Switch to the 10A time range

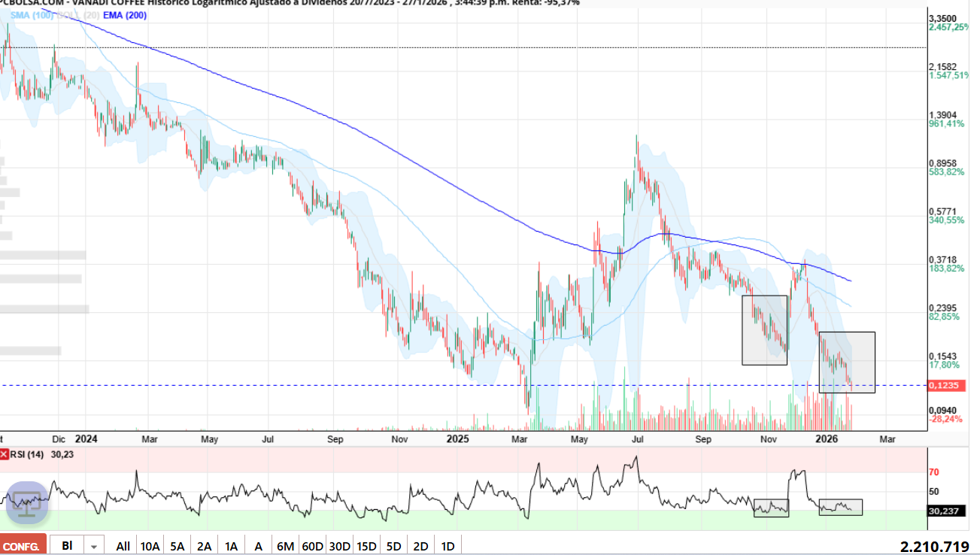[150, 546]
